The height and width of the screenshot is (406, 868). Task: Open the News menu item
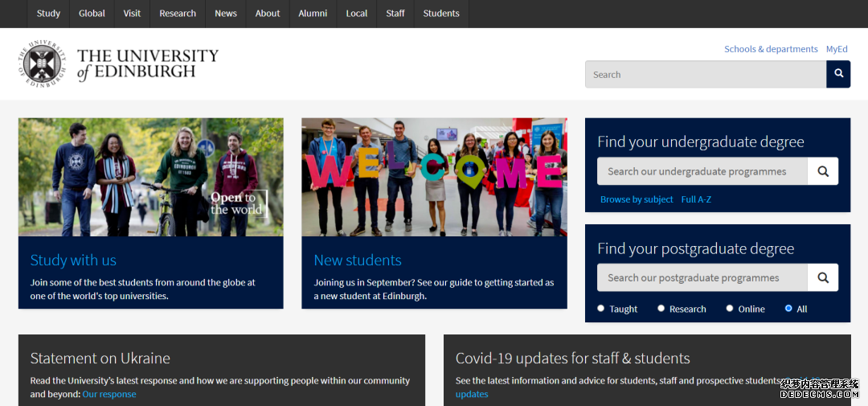[226, 14]
